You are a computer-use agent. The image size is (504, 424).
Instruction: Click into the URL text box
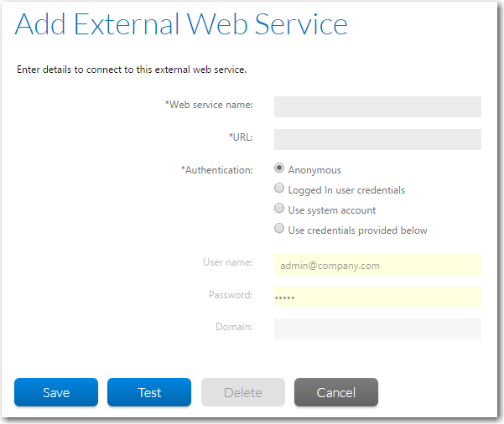377,139
